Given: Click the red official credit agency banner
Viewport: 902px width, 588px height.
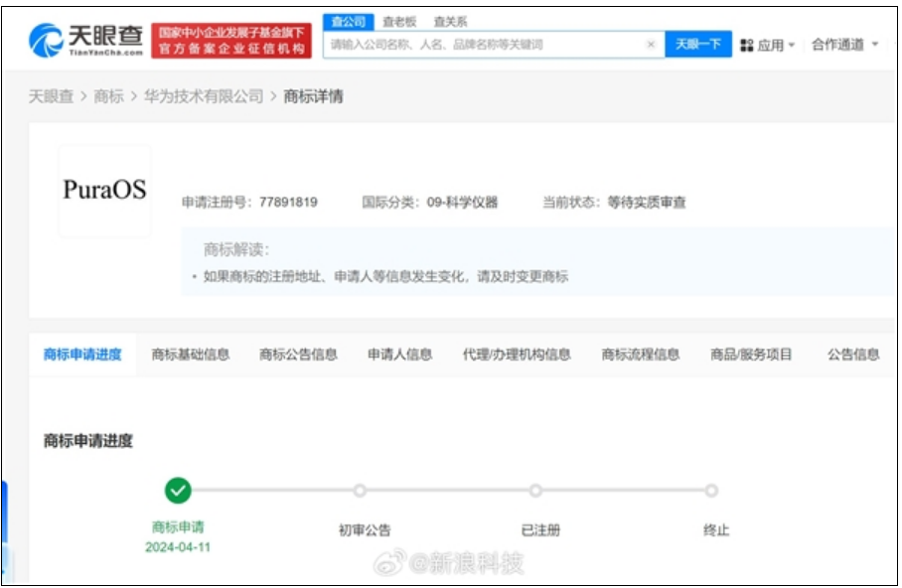Looking at the screenshot, I should click(x=231, y=41).
